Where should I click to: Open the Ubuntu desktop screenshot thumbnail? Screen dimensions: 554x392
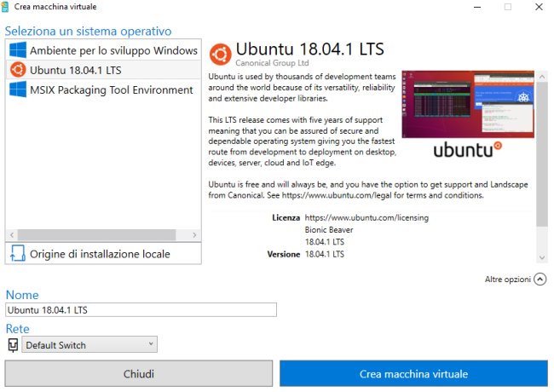468,104
